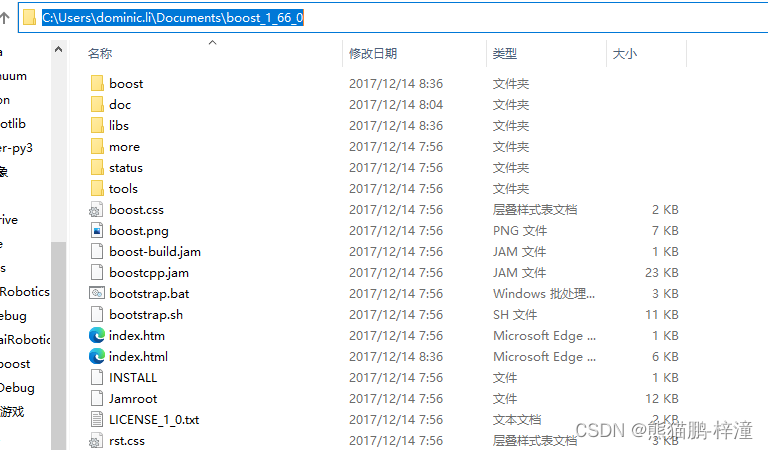Click the tools folder icon
768x450 pixels.
97,189
